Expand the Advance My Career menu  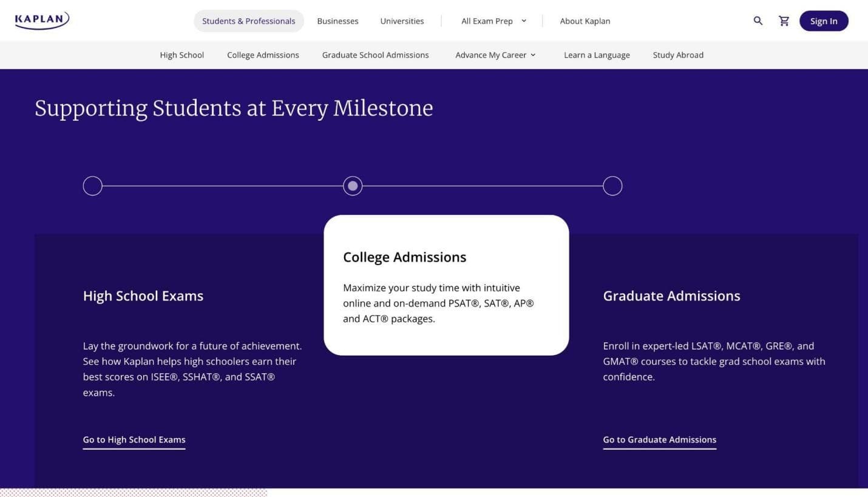(495, 55)
